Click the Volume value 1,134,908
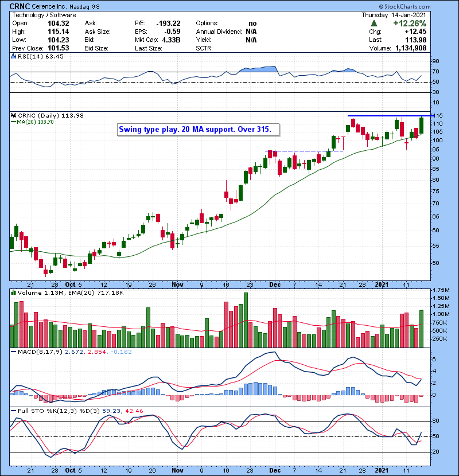 pyautogui.click(x=411, y=48)
